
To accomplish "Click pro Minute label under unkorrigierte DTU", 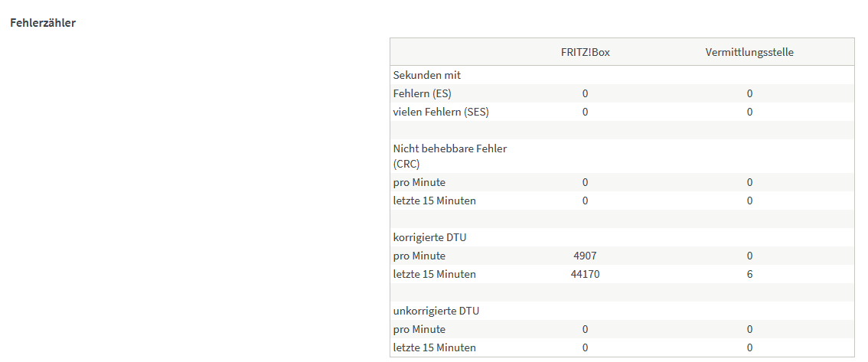I will [419, 329].
